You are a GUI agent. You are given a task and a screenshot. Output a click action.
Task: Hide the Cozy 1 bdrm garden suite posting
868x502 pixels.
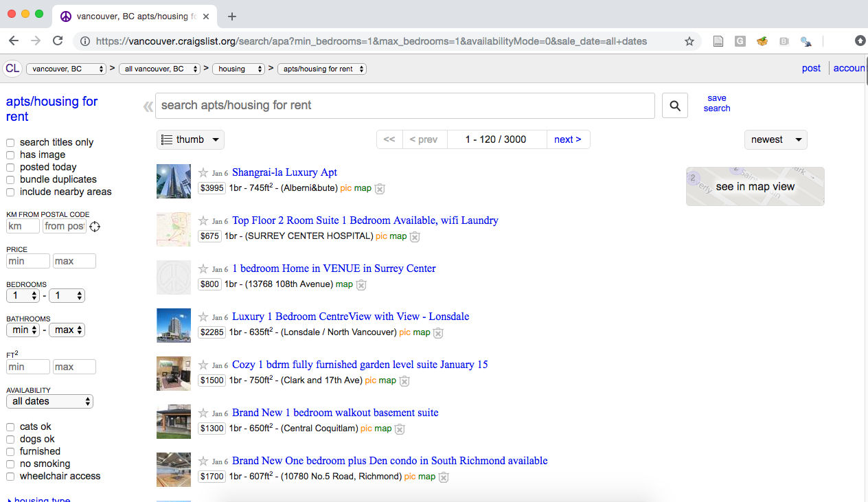coord(404,381)
